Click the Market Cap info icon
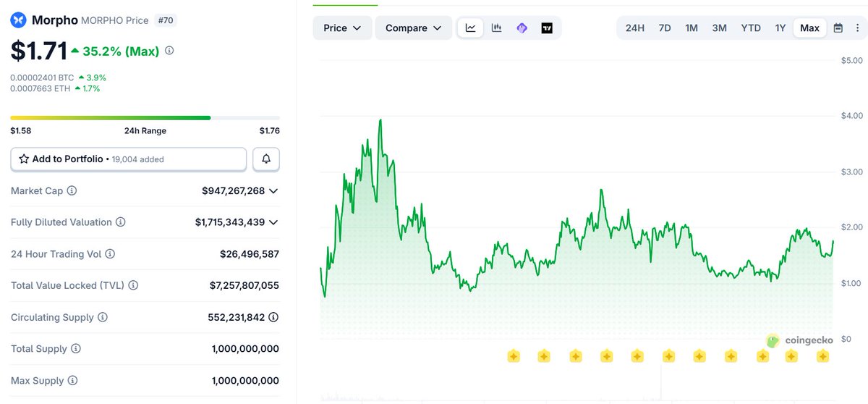This screenshot has height=404, width=868. click(72, 191)
